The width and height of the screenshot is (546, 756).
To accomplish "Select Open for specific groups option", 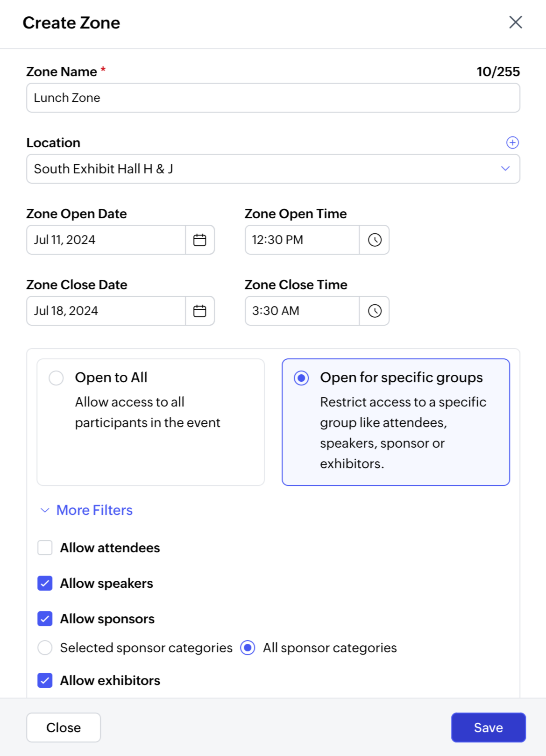I will coord(301,378).
